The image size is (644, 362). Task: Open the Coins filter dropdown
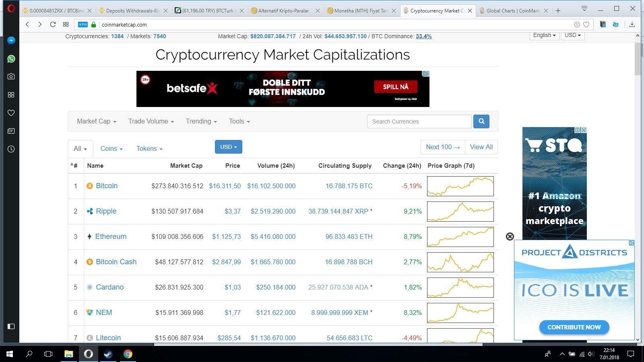click(x=111, y=148)
